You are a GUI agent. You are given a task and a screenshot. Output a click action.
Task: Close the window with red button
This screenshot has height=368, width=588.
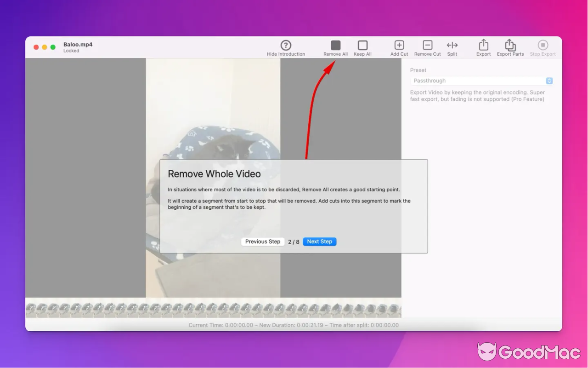[x=36, y=47]
